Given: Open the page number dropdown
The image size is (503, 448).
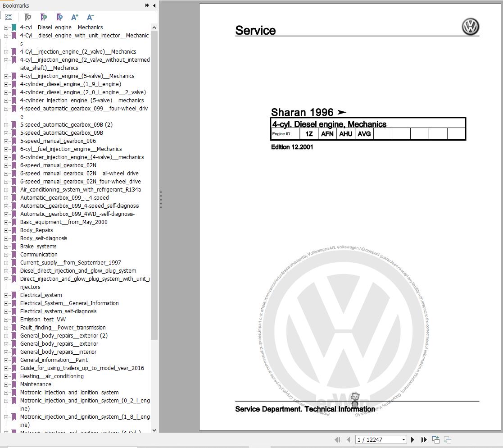Looking at the screenshot, I should point(404,439).
